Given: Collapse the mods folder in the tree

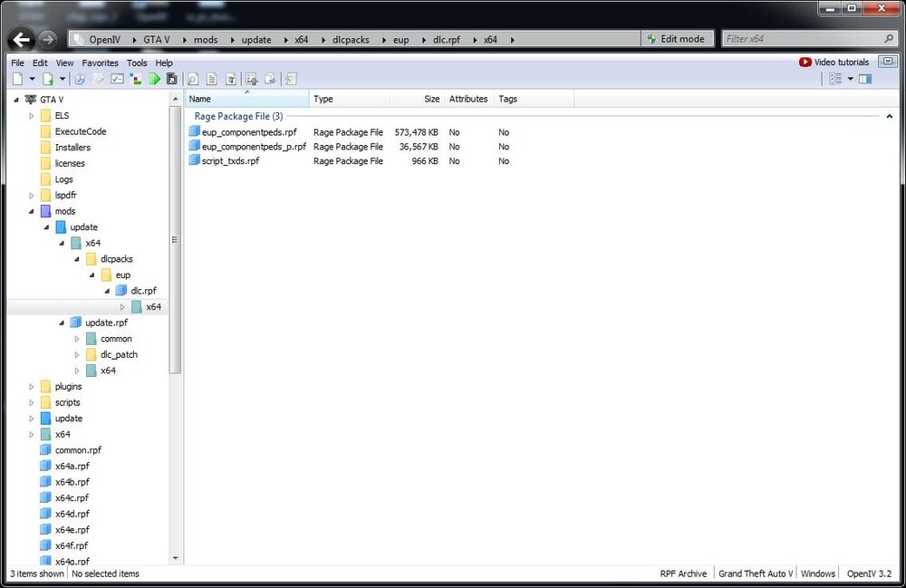Looking at the screenshot, I should (x=31, y=211).
